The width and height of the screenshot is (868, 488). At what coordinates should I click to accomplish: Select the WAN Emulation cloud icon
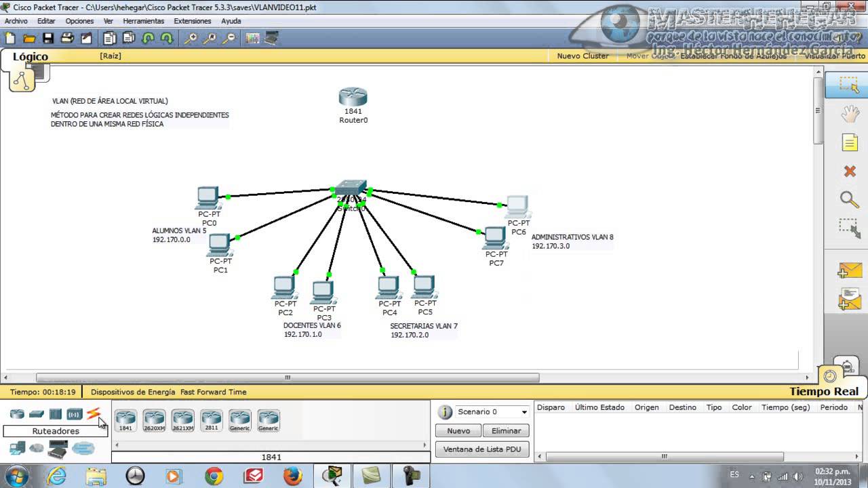pos(37,448)
